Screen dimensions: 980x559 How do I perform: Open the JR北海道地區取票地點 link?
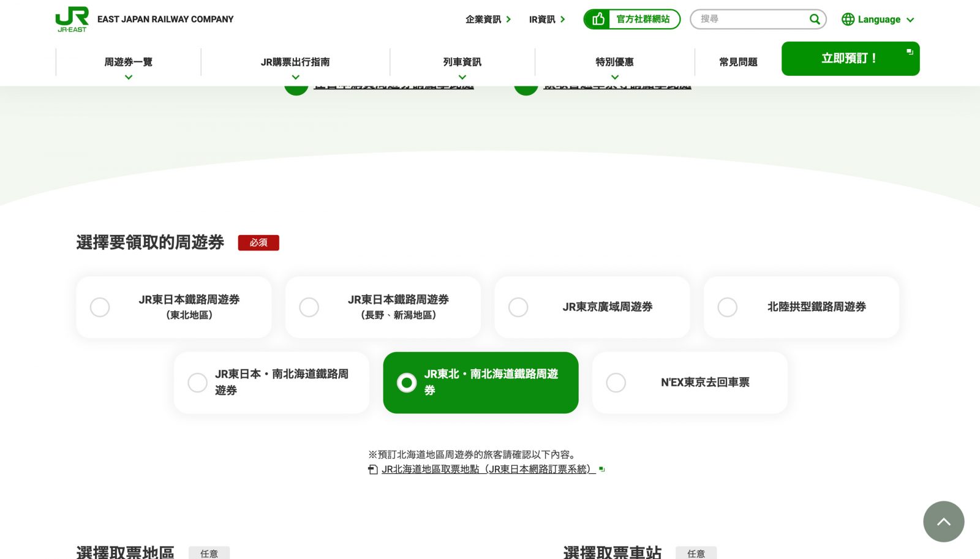[487, 470]
